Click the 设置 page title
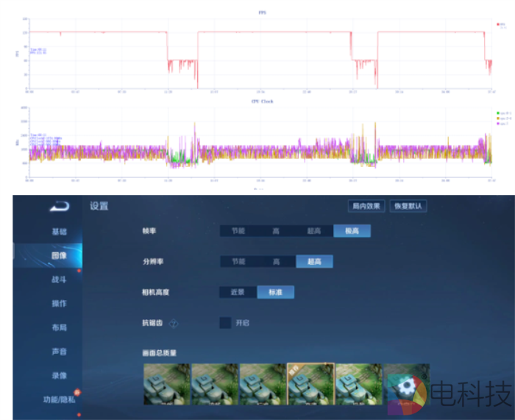The image size is (515, 420). tap(99, 206)
